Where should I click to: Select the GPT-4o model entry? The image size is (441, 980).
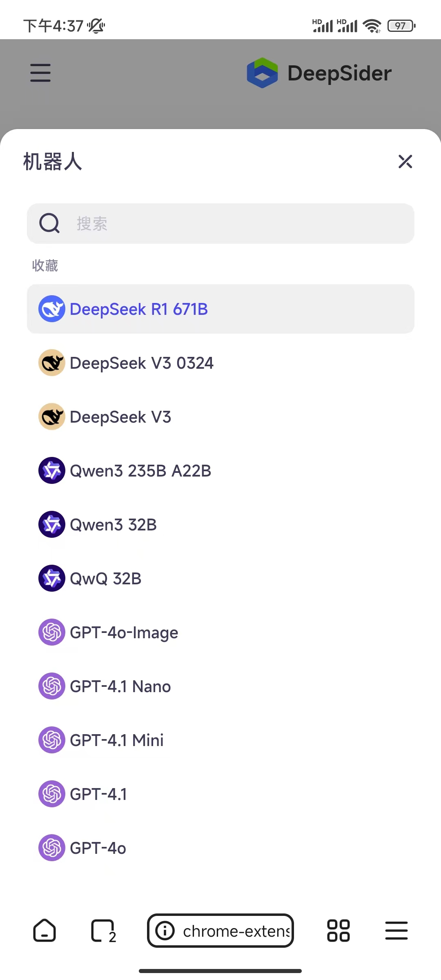pos(98,848)
